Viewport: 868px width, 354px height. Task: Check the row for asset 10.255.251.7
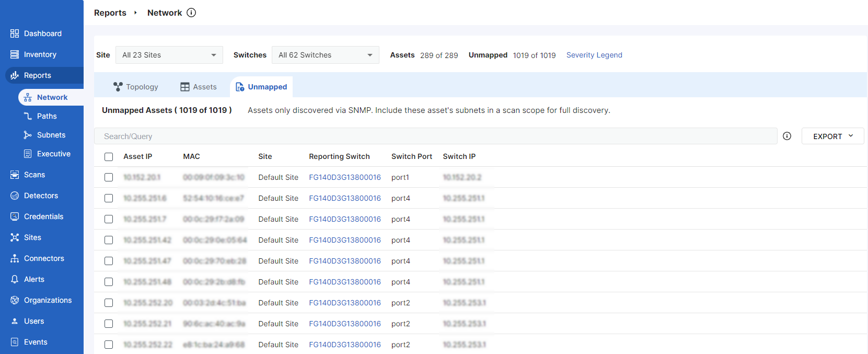109,219
